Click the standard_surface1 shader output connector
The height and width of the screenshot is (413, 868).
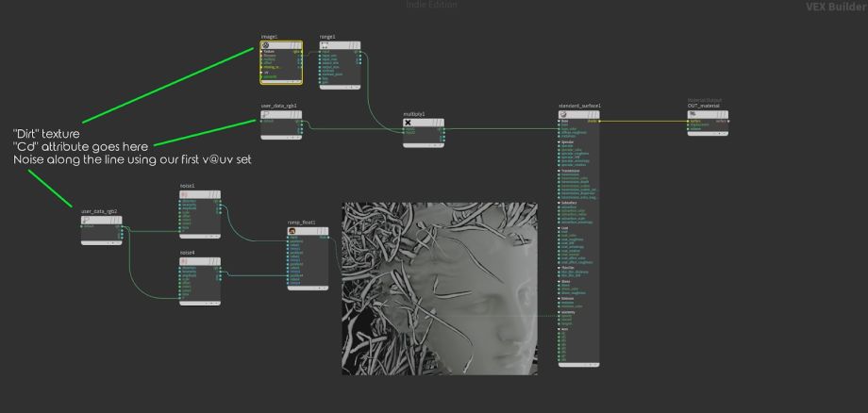[x=598, y=121]
